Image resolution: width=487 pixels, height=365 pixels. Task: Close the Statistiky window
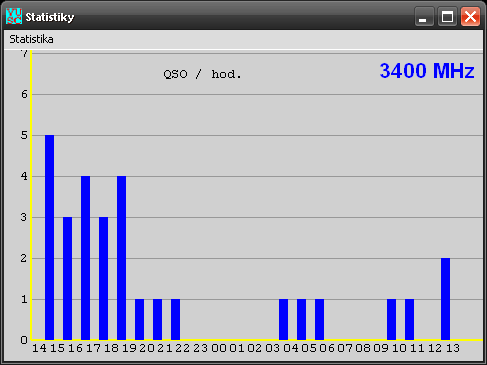[470, 16]
